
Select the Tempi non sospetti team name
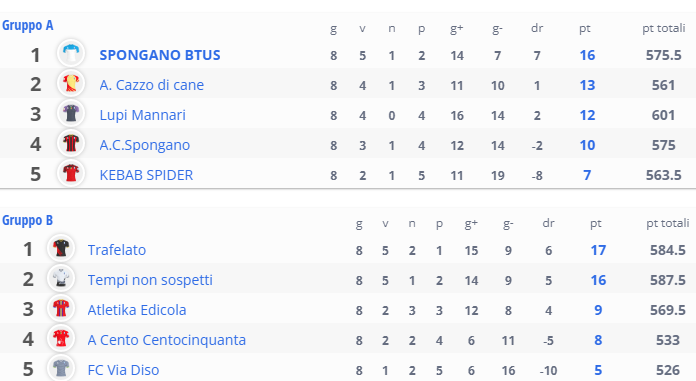[x=150, y=280]
